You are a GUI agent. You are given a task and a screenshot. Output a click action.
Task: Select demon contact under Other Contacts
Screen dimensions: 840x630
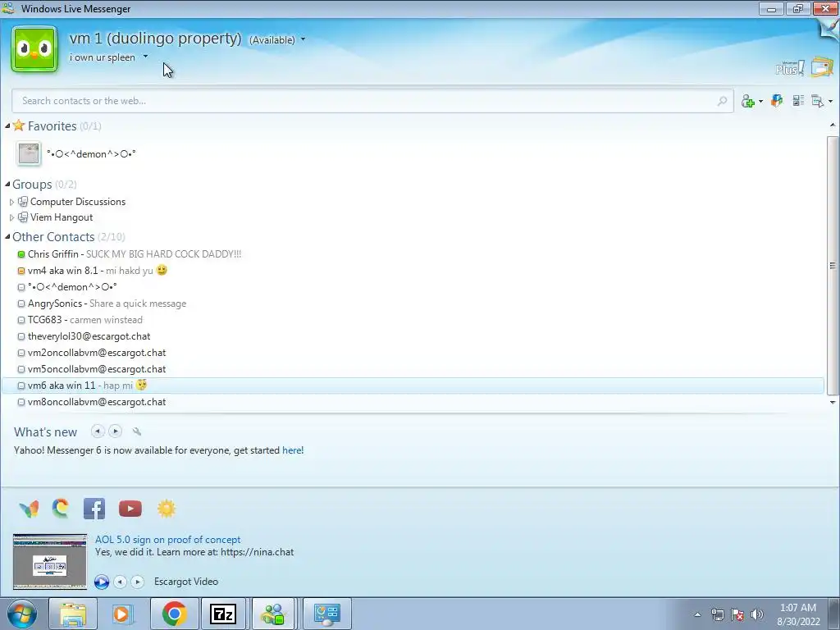[x=413, y=287]
